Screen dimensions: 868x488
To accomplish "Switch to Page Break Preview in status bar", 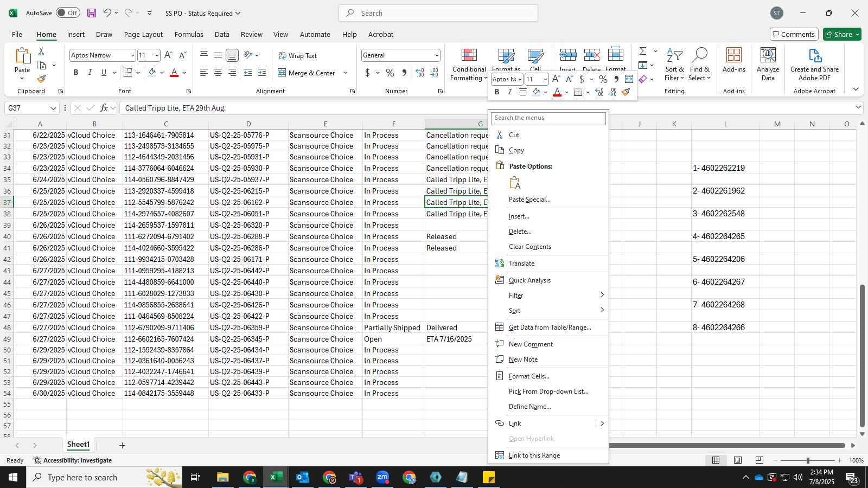I will [759, 460].
